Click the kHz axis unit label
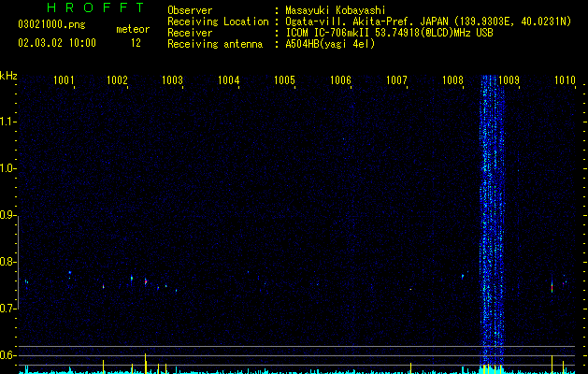Viewport: 588px width, 374px height. pyautogui.click(x=8, y=76)
